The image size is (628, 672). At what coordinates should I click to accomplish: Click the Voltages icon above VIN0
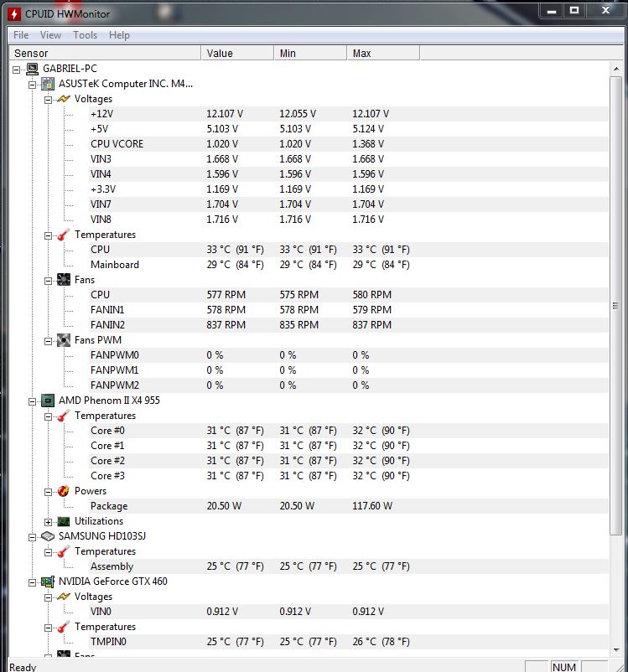[x=64, y=597]
